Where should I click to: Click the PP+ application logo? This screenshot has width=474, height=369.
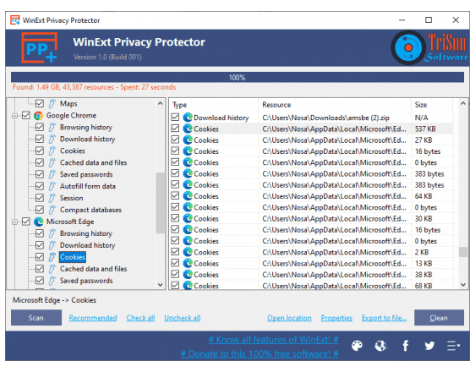point(39,47)
